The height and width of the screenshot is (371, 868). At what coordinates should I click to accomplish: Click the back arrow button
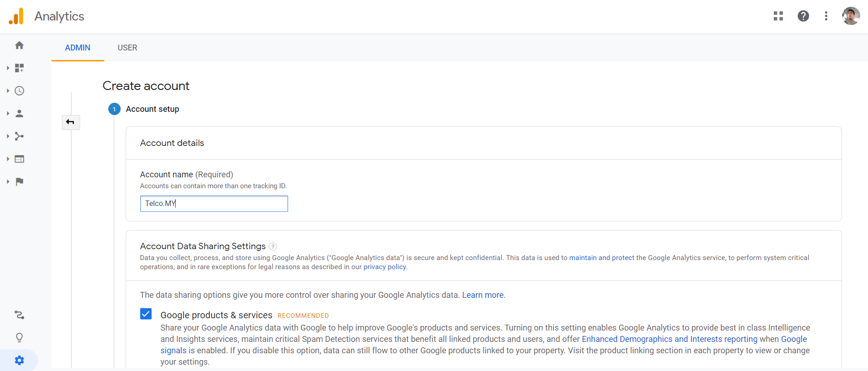pos(71,122)
